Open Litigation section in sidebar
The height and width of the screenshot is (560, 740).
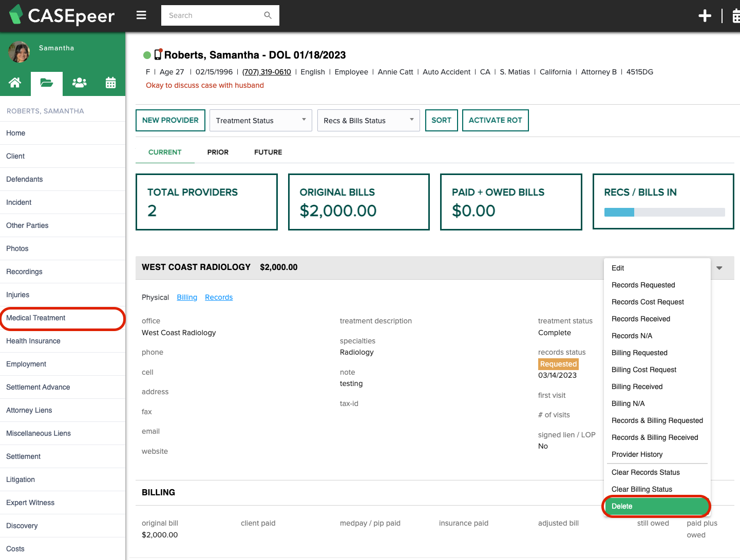point(63,479)
